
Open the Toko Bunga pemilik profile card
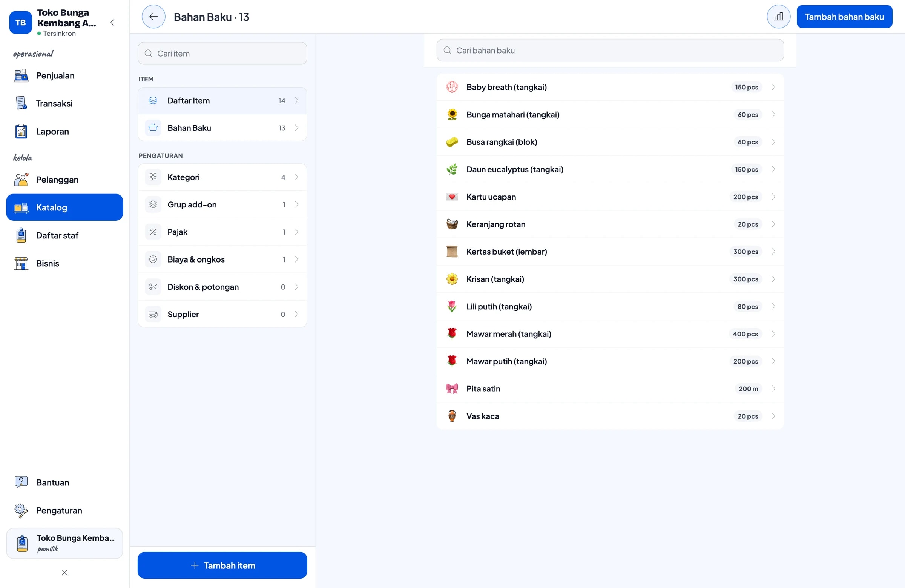click(x=64, y=543)
